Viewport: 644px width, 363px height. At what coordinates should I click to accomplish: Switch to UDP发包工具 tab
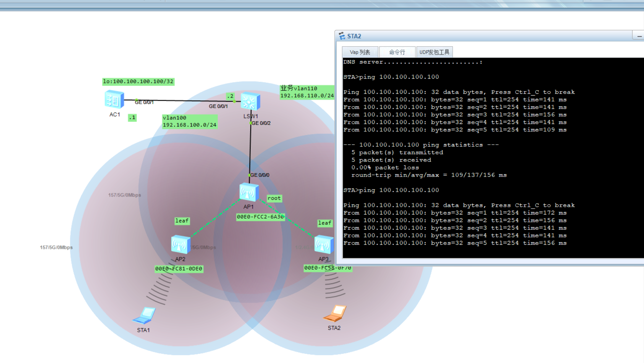tap(434, 52)
